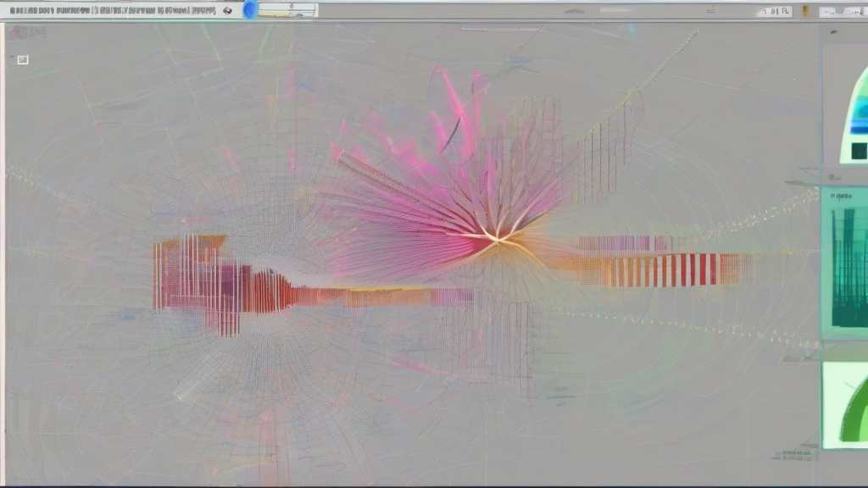Pick the dark teal swatch under the top-right gauge
Viewport: 868px width, 488px height.
pyautogui.click(x=859, y=151)
